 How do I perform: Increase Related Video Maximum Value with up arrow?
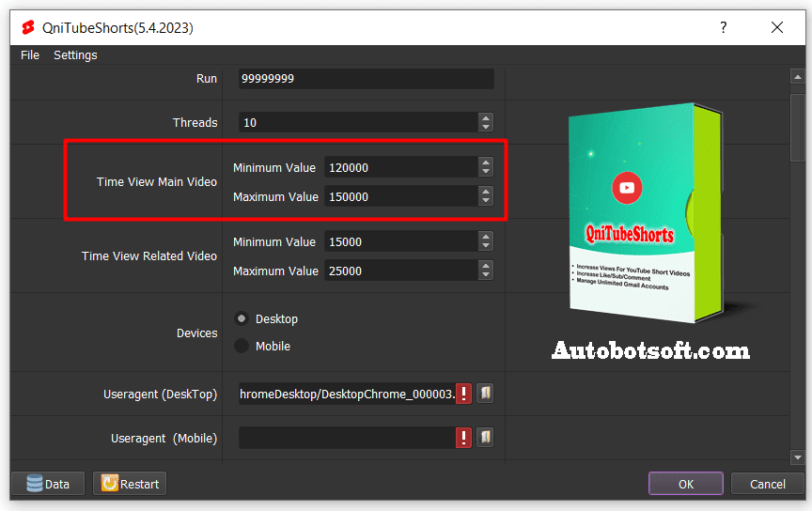click(485, 266)
